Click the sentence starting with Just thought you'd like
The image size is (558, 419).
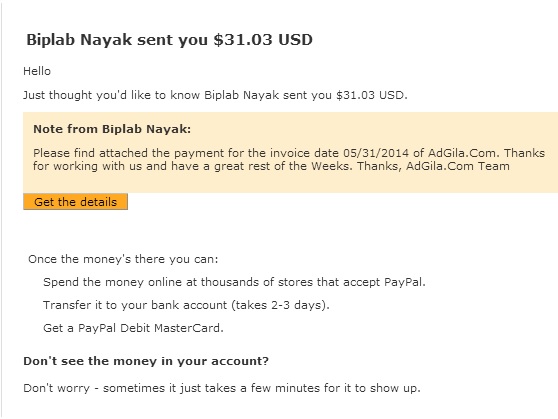click(215, 95)
